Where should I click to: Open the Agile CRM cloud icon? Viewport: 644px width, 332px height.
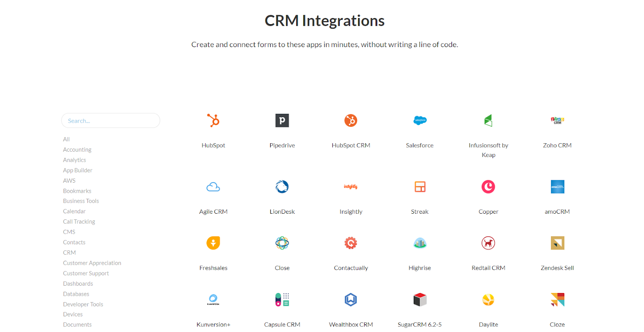click(213, 187)
